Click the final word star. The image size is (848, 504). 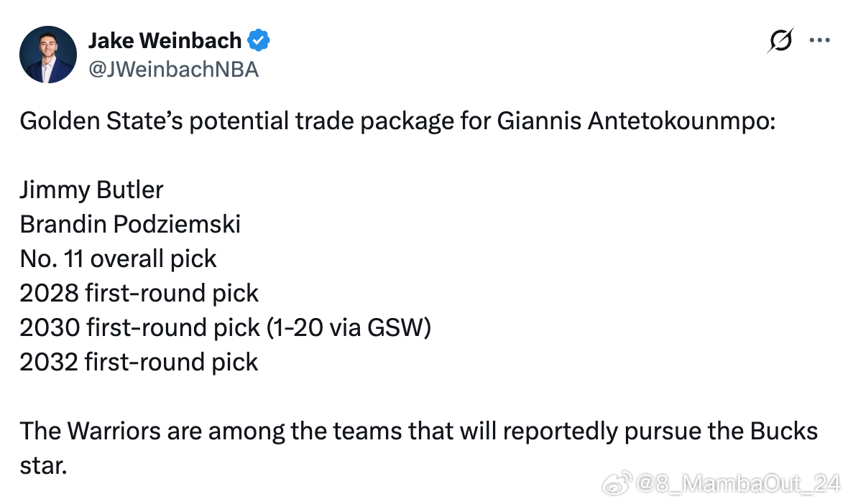pyautogui.click(x=43, y=466)
